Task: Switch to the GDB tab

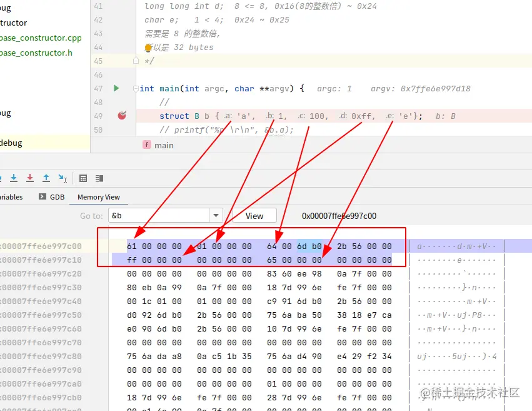Action: 51,197
